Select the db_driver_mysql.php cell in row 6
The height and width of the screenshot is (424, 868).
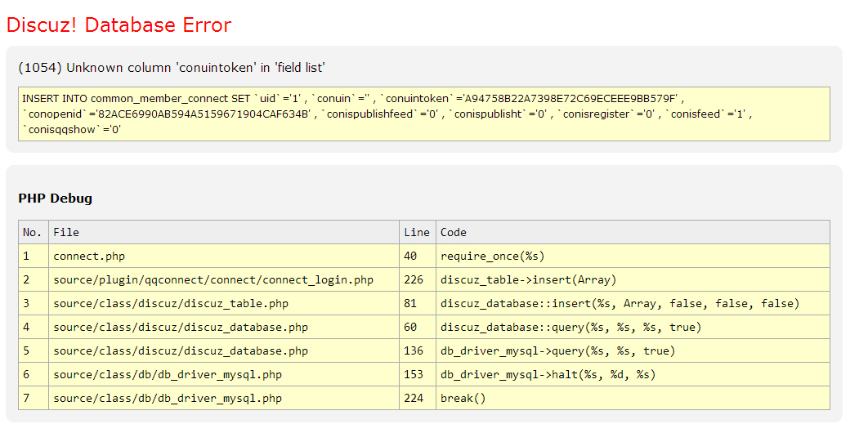[x=224, y=375]
